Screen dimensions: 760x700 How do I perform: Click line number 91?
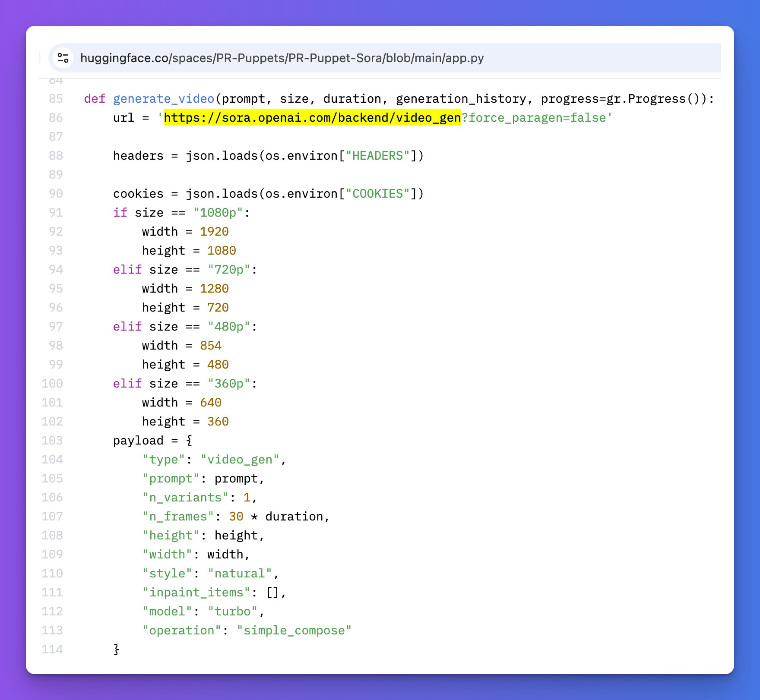tap(56, 213)
